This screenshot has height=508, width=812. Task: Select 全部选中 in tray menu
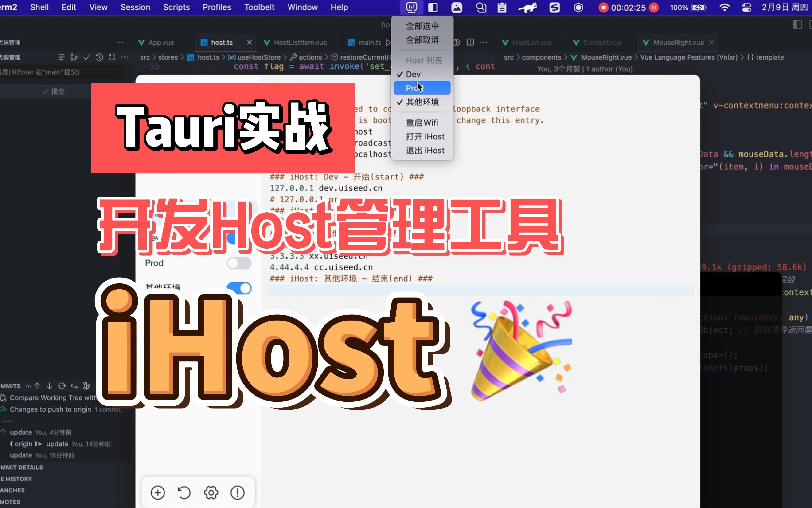(422, 26)
